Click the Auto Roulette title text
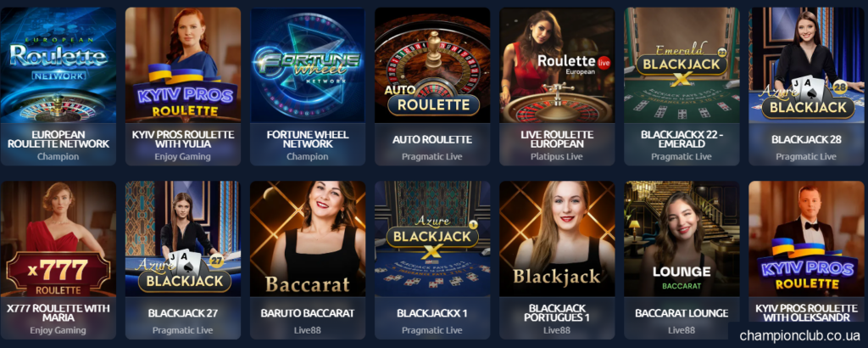 pyautogui.click(x=432, y=140)
